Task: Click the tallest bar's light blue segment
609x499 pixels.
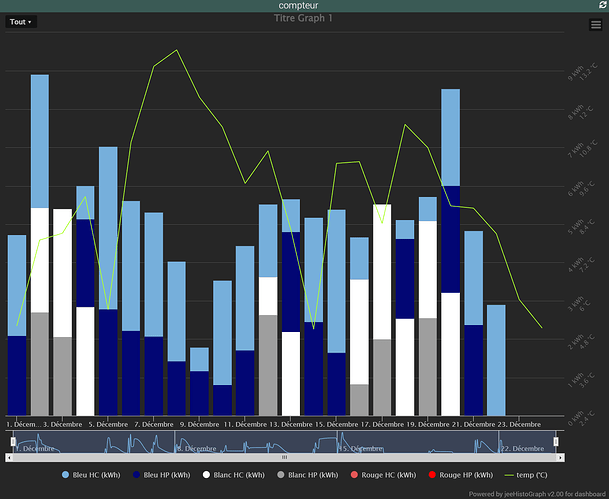Action: click(x=40, y=141)
